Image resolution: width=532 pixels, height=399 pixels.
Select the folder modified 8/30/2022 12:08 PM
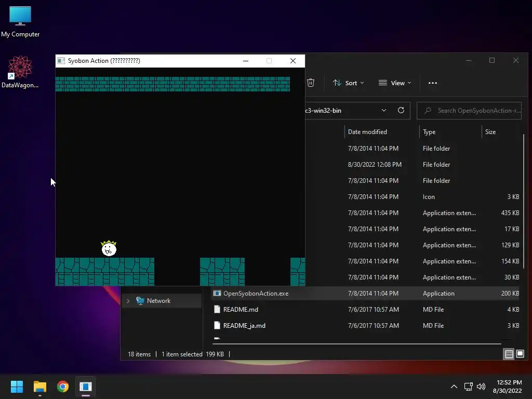413,165
